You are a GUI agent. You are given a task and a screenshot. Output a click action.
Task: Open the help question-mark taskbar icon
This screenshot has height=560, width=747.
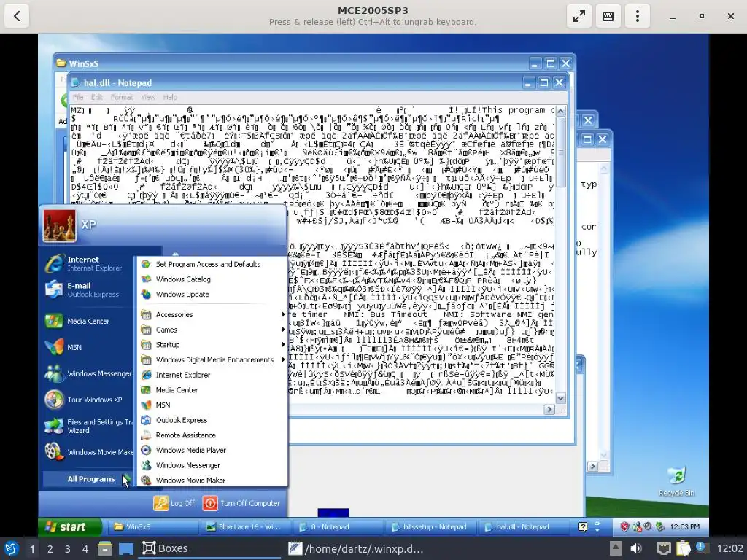pos(583,526)
